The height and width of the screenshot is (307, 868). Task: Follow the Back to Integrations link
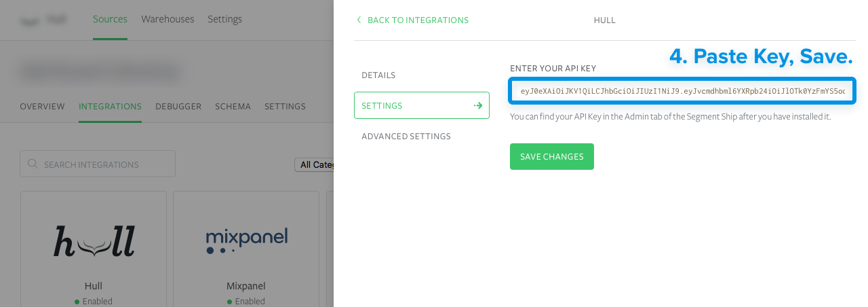pyautogui.click(x=417, y=20)
